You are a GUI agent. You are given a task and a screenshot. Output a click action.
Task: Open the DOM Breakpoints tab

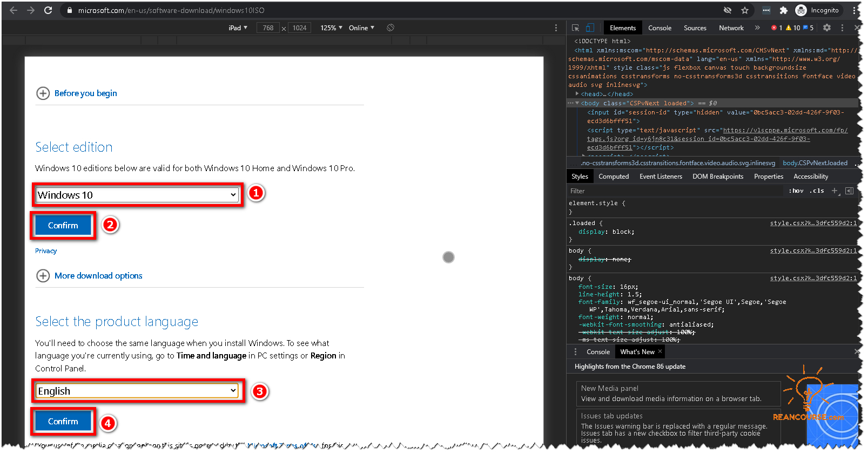(x=718, y=177)
